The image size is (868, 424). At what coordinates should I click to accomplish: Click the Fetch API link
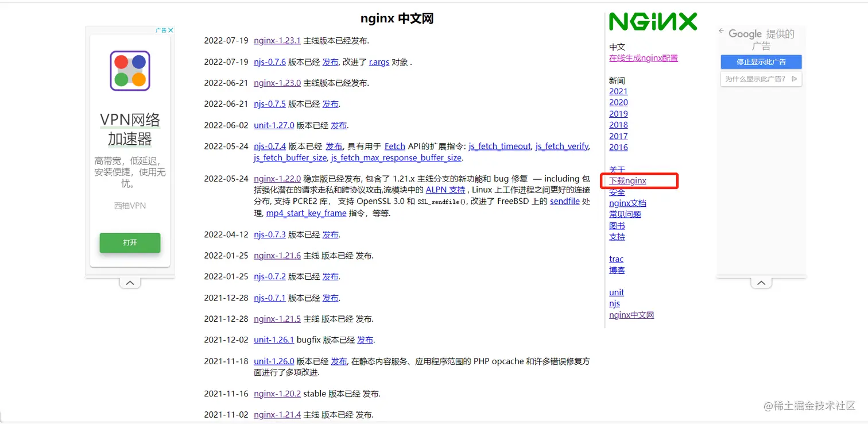395,147
